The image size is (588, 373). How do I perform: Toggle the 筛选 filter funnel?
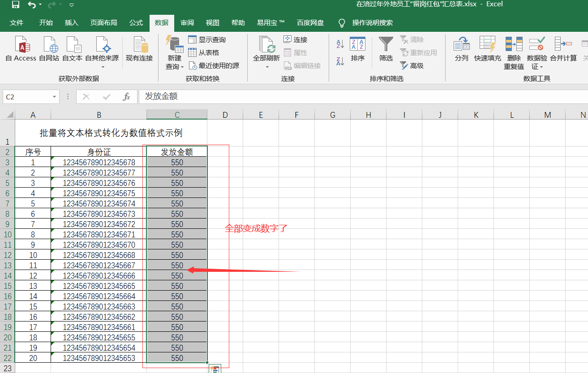tap(386, 49)
